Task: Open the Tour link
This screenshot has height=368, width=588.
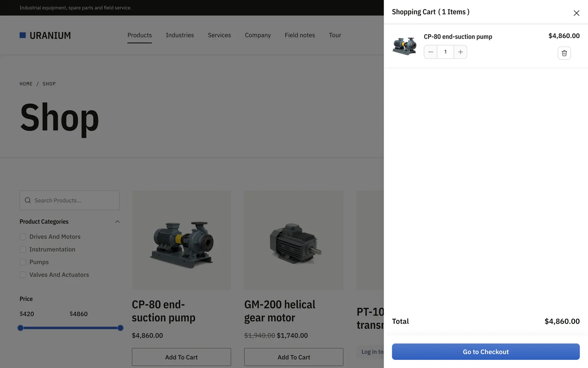Action: coord(335,35)
